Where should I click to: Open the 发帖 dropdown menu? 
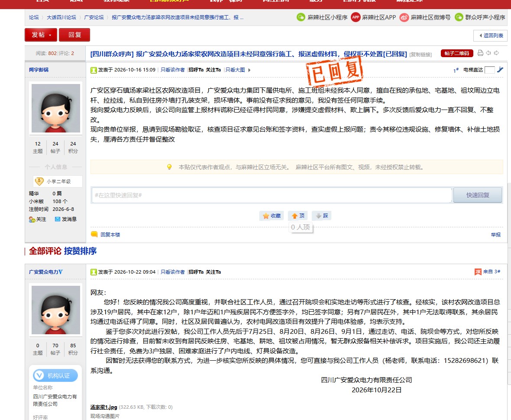(x=41, y=35)
